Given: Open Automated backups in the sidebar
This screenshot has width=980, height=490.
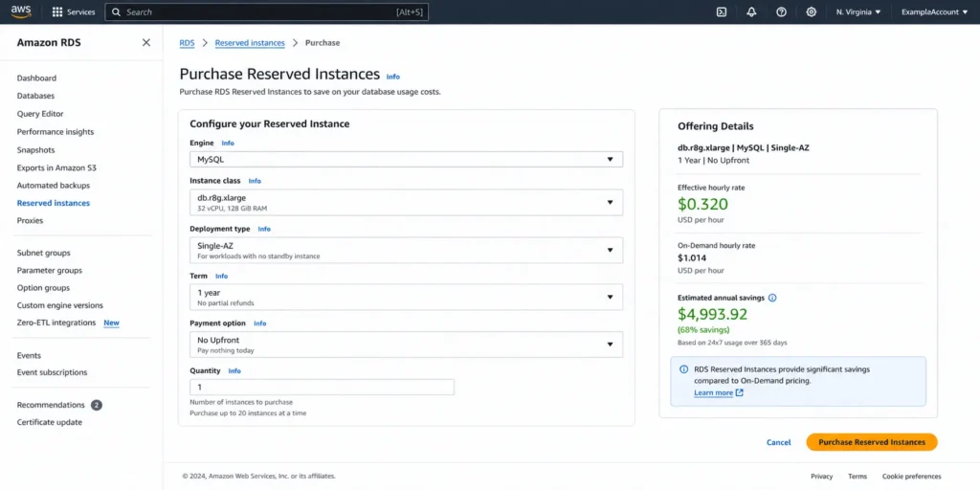Looking at the screenshot, I should 54,186.
